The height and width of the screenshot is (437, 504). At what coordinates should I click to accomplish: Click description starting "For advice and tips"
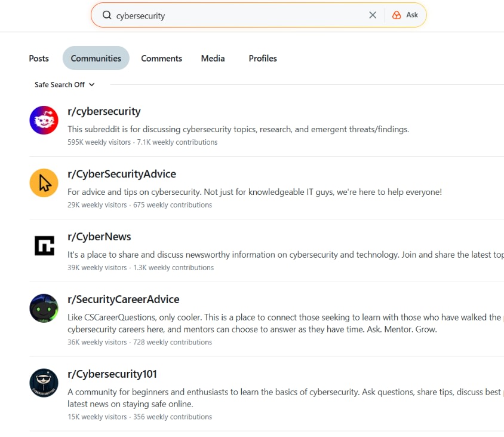pos(254,192)
